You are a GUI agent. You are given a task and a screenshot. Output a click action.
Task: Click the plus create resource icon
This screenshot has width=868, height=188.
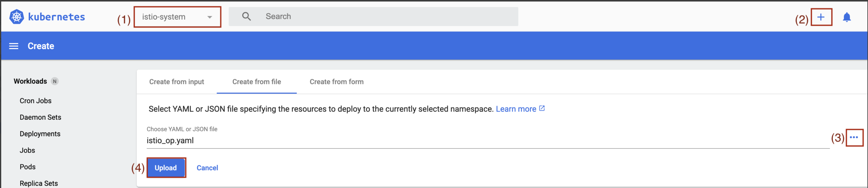[821, 17]
